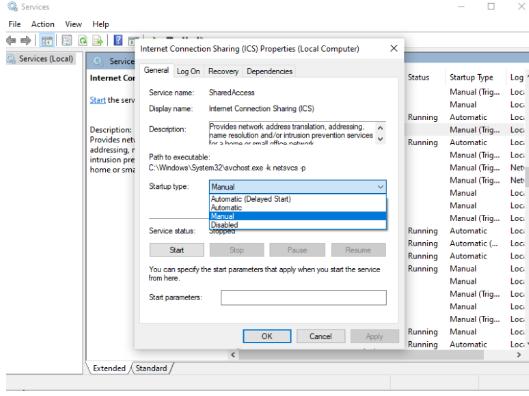Close the ICS Properties dialog with the X
The height and width of the screenshot is (396, 529).
(394, 49)
